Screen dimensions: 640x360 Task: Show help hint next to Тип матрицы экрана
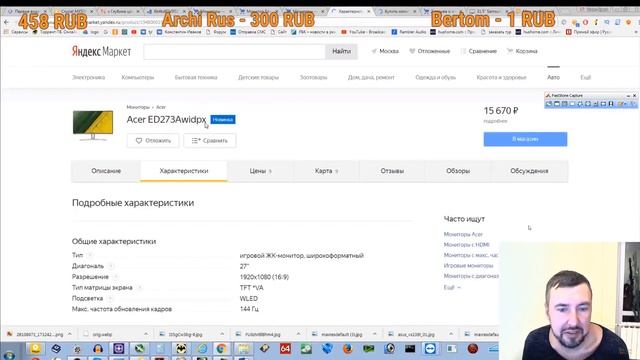[139, 287]
